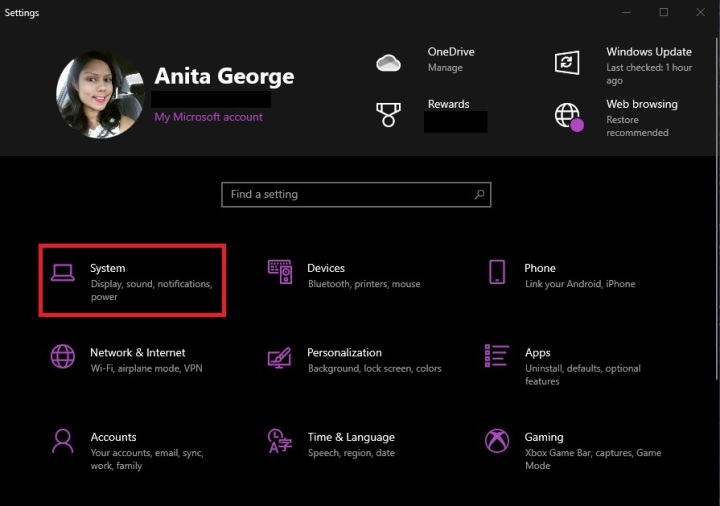Open the Phone icon

pos(497,272)
